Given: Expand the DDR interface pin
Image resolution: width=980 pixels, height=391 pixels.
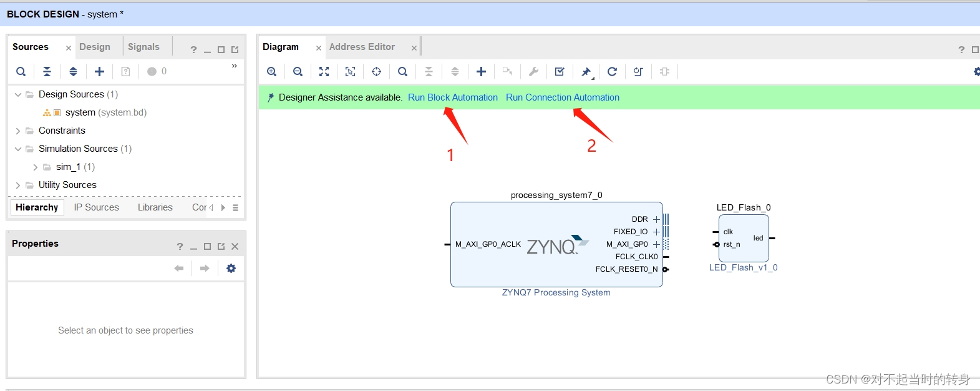Looking at the screenshot, I should (x=656, y=219).
